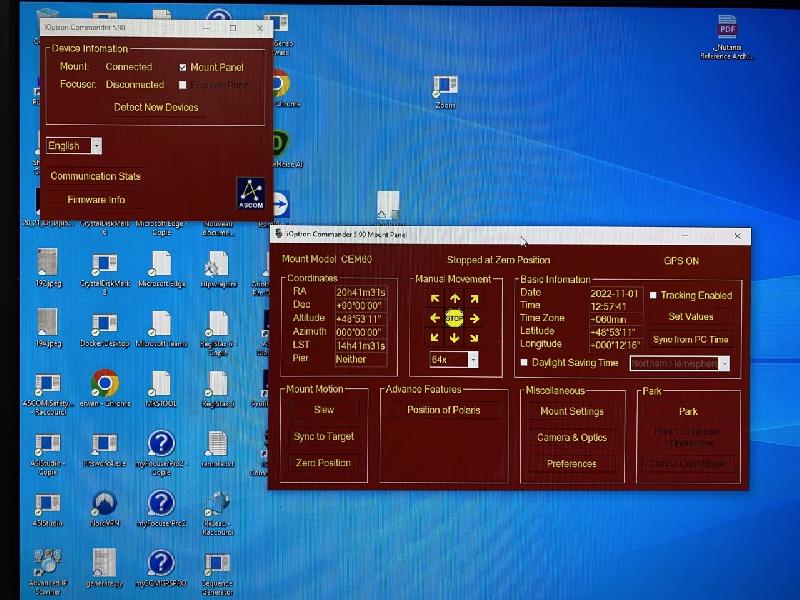Viewport: 800px width, 600px height.
Task: Click the Pier value Neither
Action: pyautogui.click(x=360, y=359)
